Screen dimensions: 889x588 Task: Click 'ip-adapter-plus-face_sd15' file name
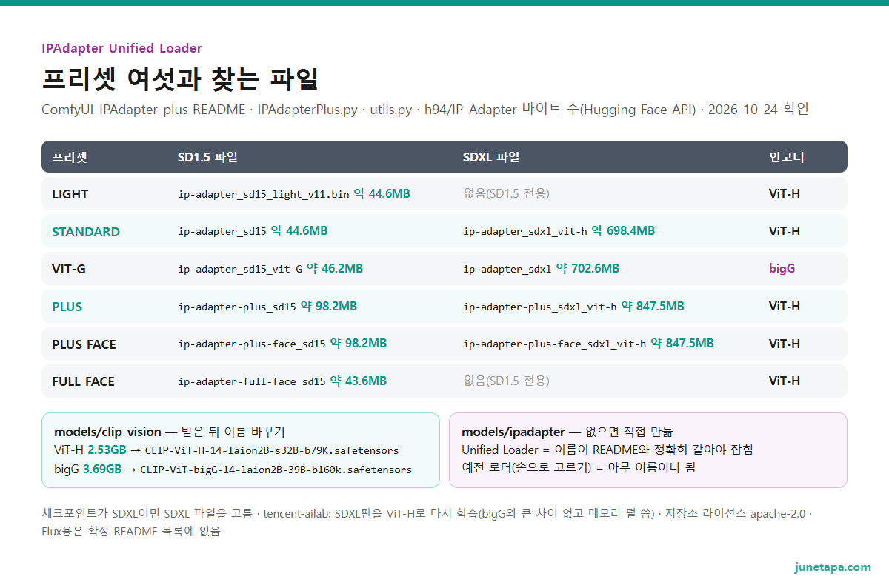pos(252,344)
